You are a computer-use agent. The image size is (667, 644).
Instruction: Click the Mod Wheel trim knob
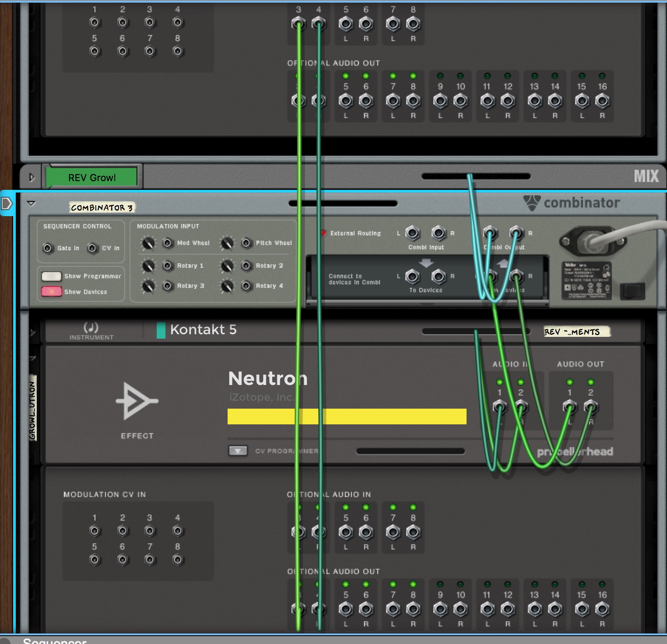pyautogui.click(x=148, y=243)
